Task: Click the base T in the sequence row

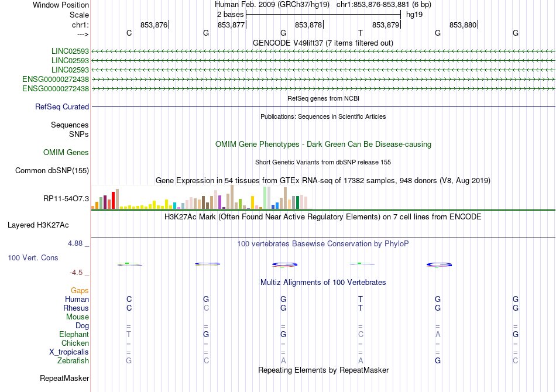Action: (x=361, y=33)
